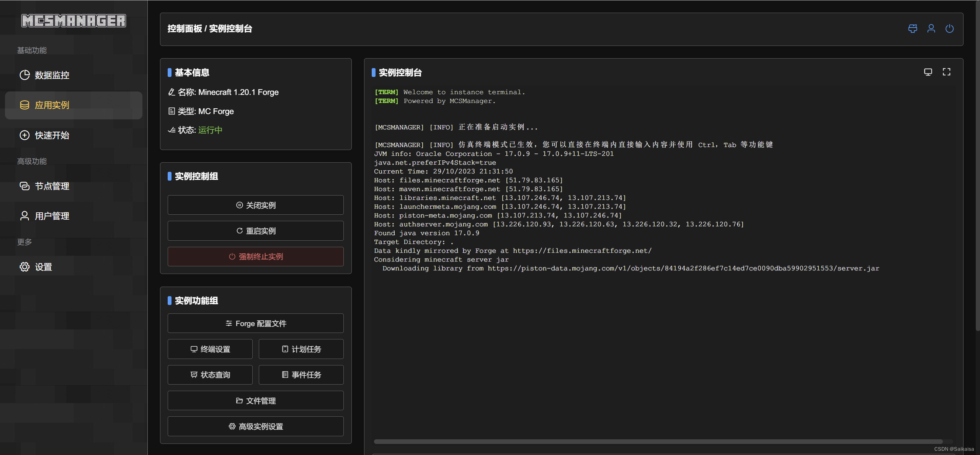Open Forge 配置文件

[x=256, y=323]
